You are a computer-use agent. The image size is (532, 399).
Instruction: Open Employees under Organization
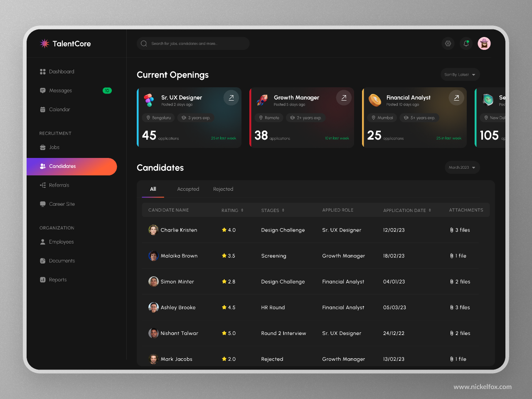[61, 242]
